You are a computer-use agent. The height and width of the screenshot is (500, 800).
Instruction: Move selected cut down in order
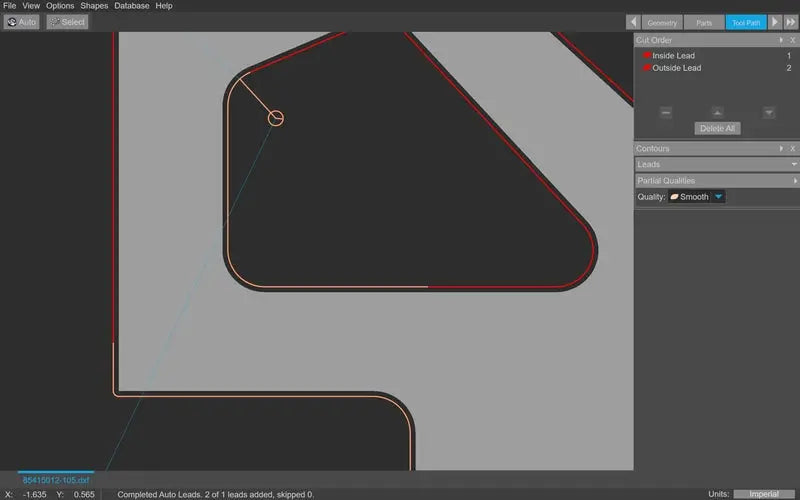(768, 112)
